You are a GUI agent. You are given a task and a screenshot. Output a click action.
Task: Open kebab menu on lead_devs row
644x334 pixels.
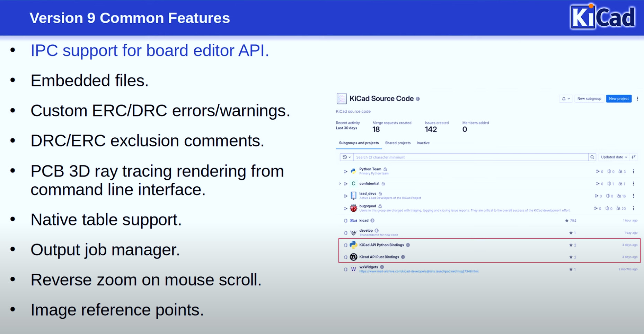click(634, 196)
